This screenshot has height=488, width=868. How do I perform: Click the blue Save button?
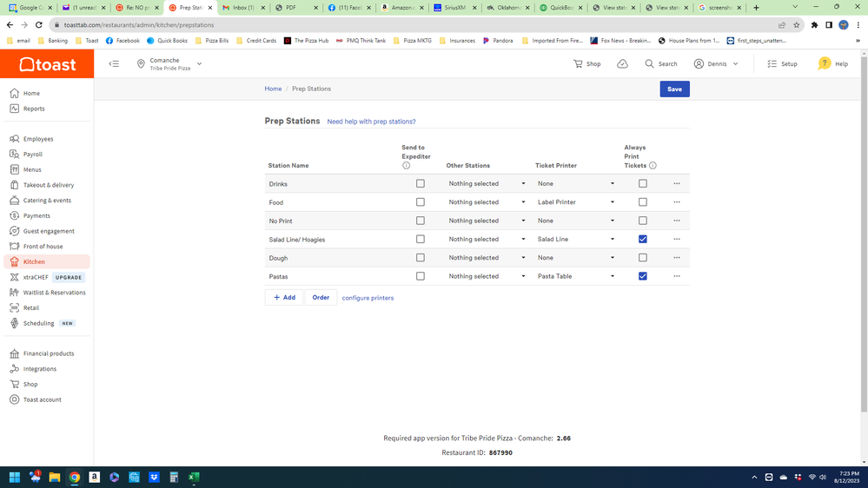click(x=674, y=89)
